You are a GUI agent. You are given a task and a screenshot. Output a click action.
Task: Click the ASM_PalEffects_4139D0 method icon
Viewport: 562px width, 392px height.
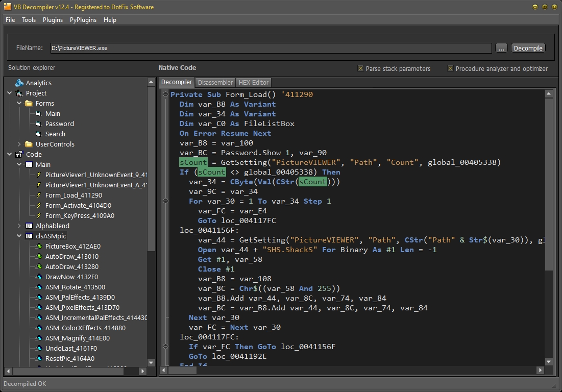[x=39, y=298]
